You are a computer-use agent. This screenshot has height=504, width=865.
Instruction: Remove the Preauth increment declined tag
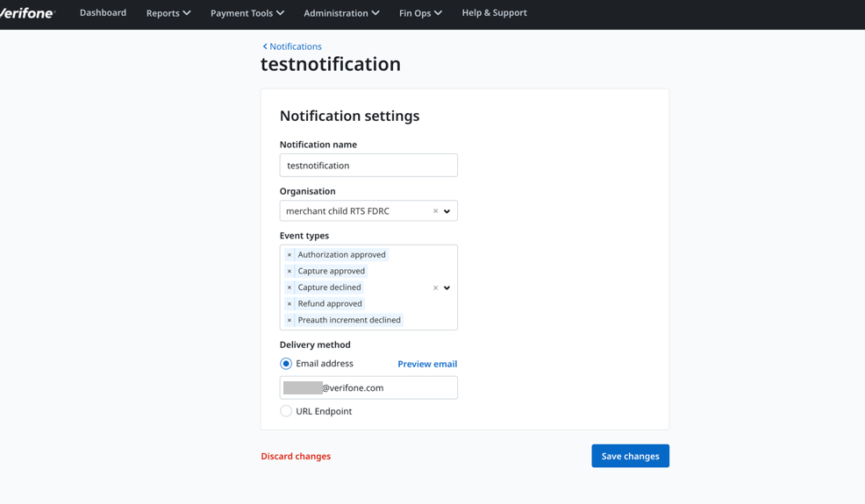[290, 320]
